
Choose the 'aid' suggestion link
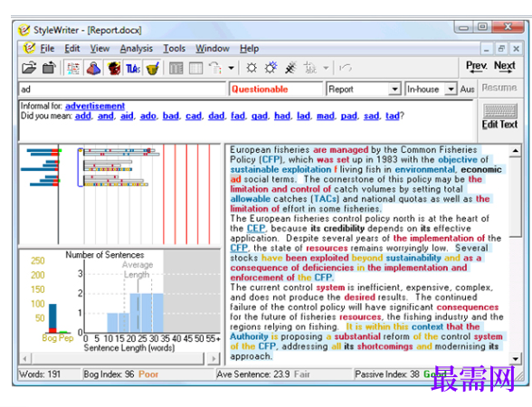pos(127,116)
